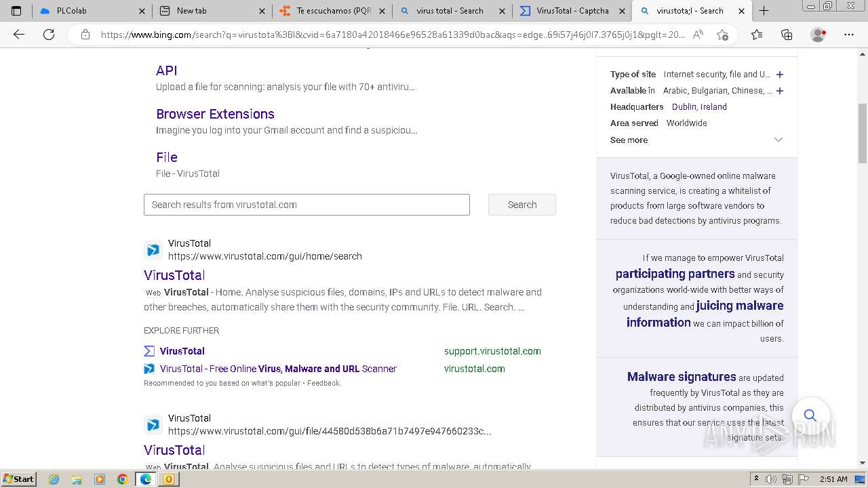Click 'Area served Worldwide' text
868x488 pixels.
click(x=658, y=123)
